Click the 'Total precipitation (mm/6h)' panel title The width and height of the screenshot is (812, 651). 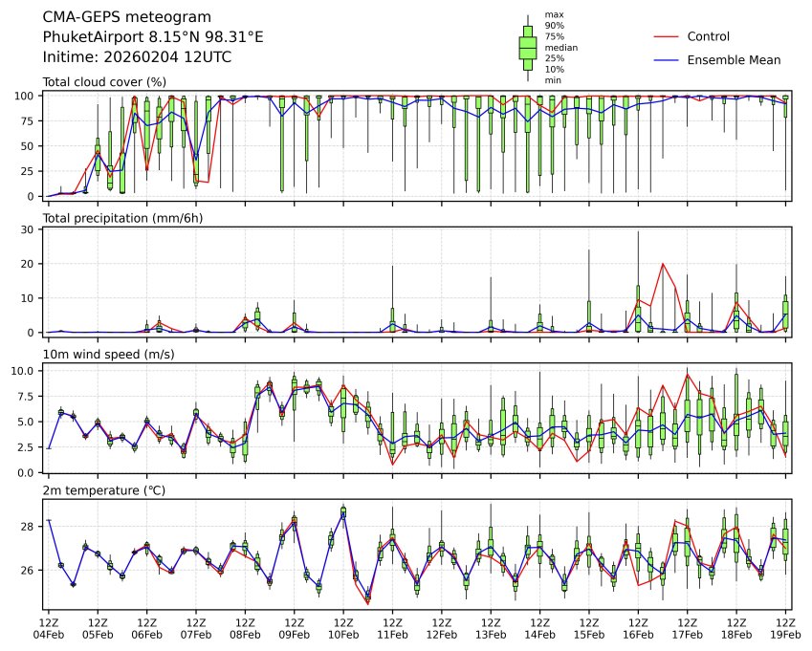(x=122, y=218)
